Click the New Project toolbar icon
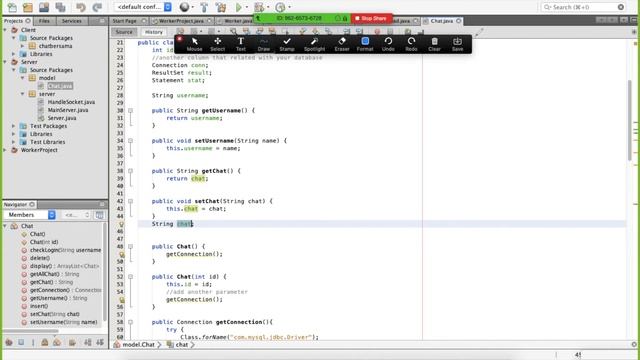640x360 pixels. tap(28, 7)
